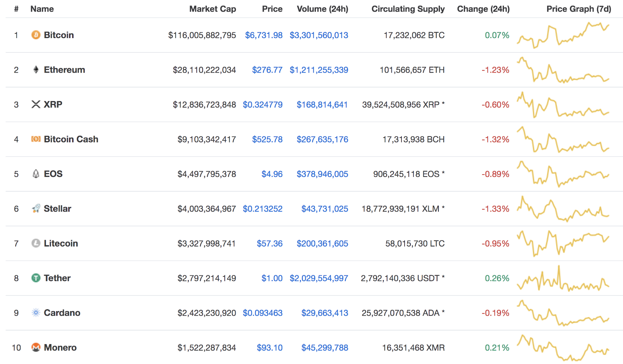
Task: Sort table by Change (24h) header
Action: click(x=483, y=9)
